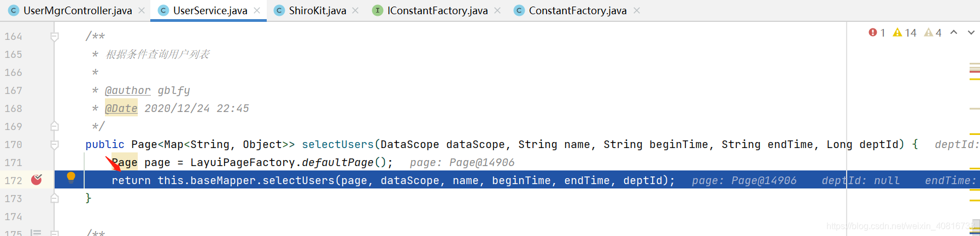The image size is (980, 236).
Task: Go to the next highlighted error arrow
Action: (971, 32)
